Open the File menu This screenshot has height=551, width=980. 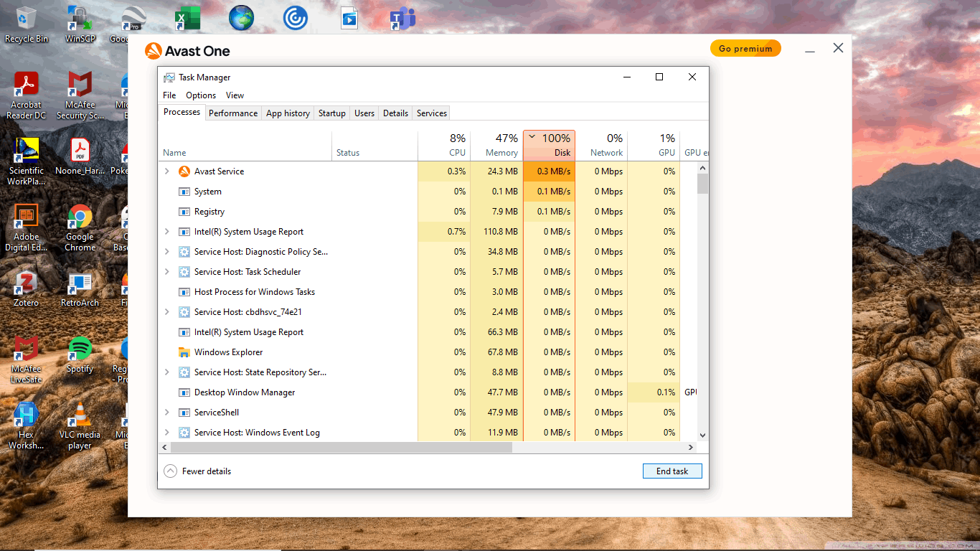point(169,95)
